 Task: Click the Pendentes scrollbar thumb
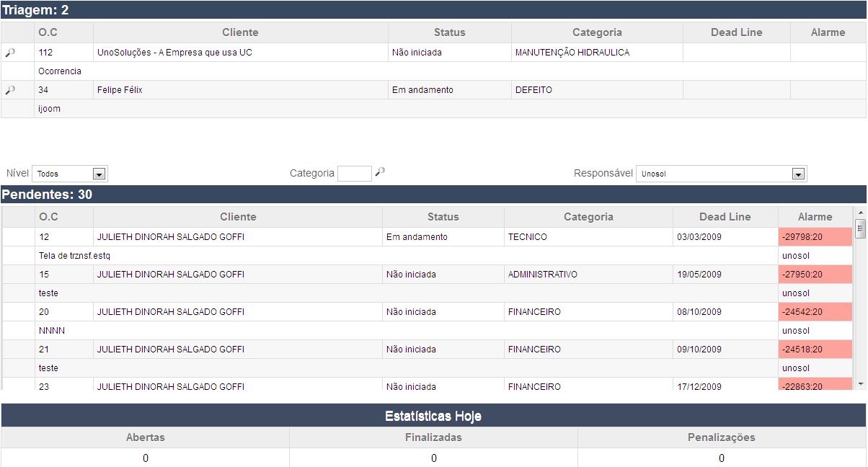pos(859,228)
